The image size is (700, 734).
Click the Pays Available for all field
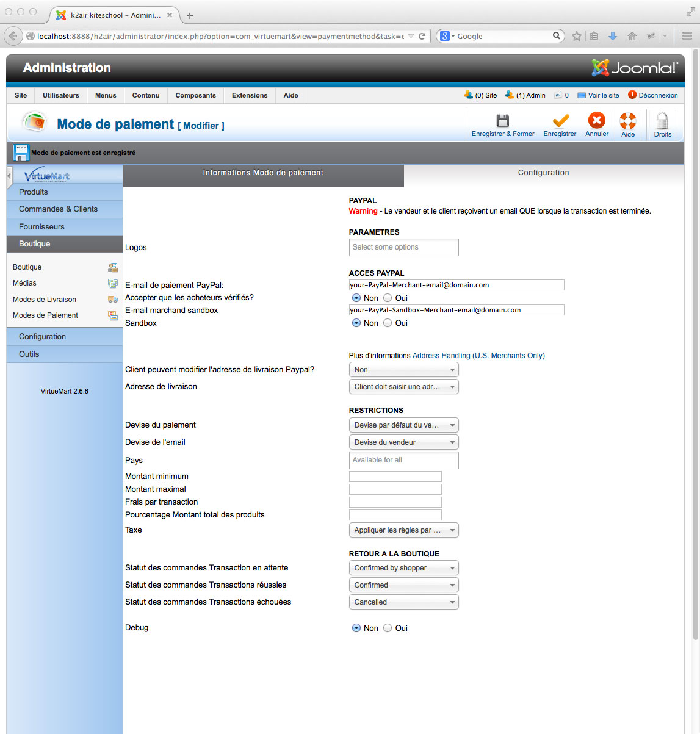(403, 460)
